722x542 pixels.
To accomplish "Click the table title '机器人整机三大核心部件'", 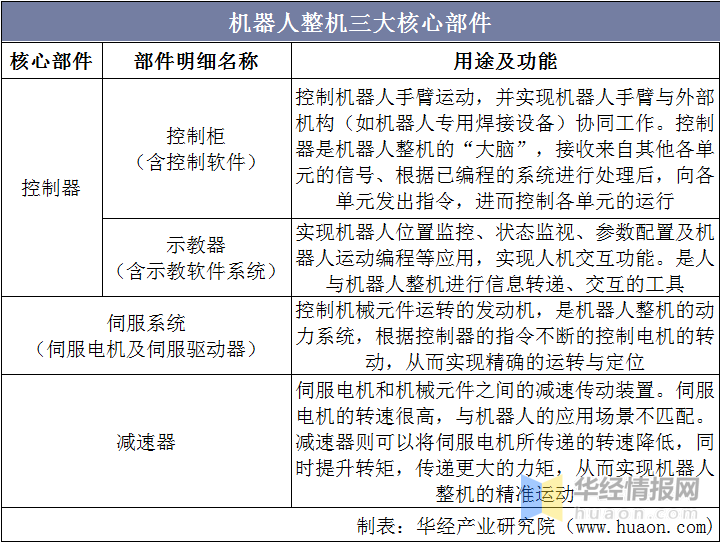I will click(360, 23).
